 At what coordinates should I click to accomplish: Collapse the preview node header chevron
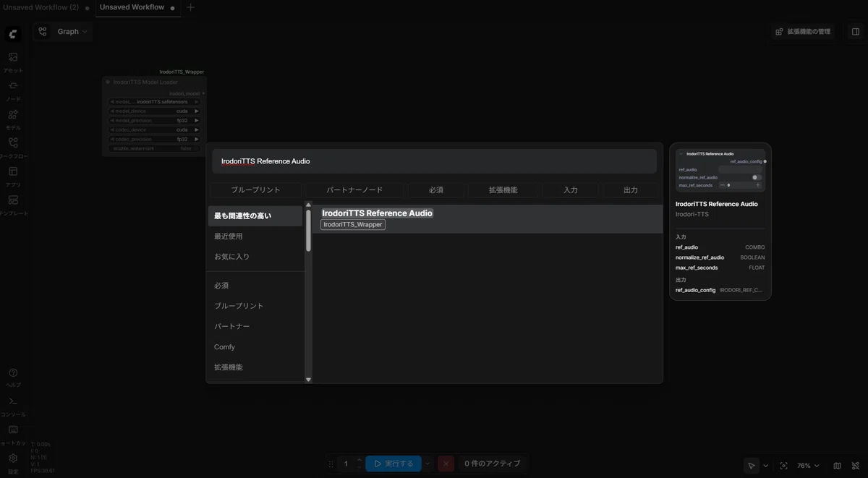coord(681,154)
